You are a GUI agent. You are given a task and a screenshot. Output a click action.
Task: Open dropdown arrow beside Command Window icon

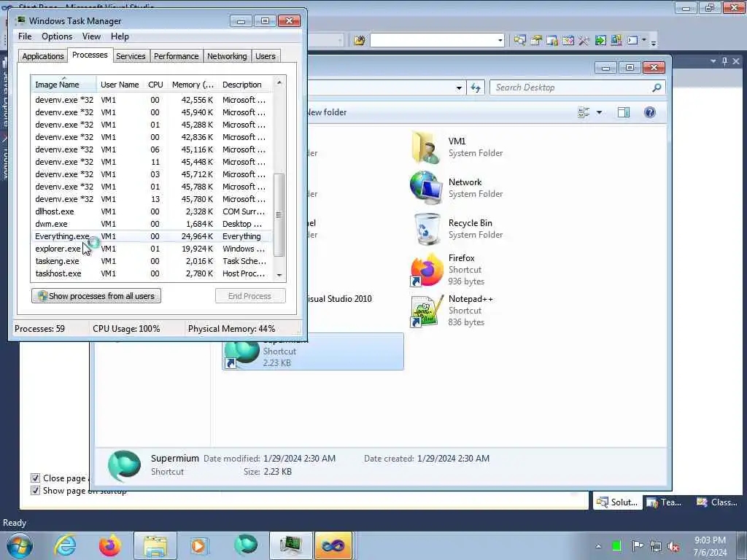pyautogui.click(x=644, y=41)
